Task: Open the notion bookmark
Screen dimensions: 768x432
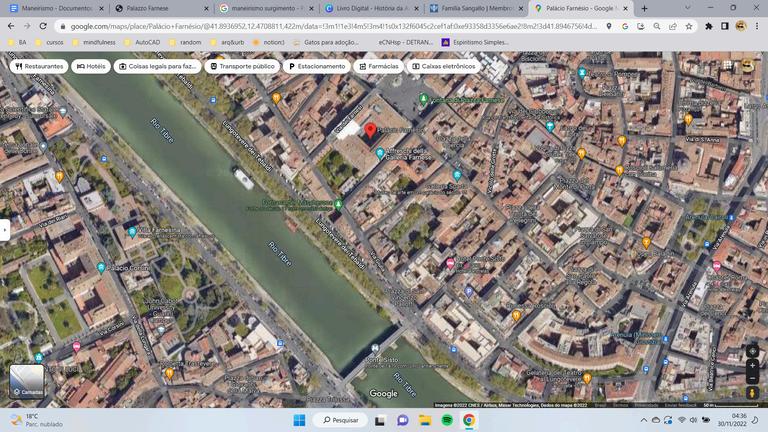Action: click(268, 43)
